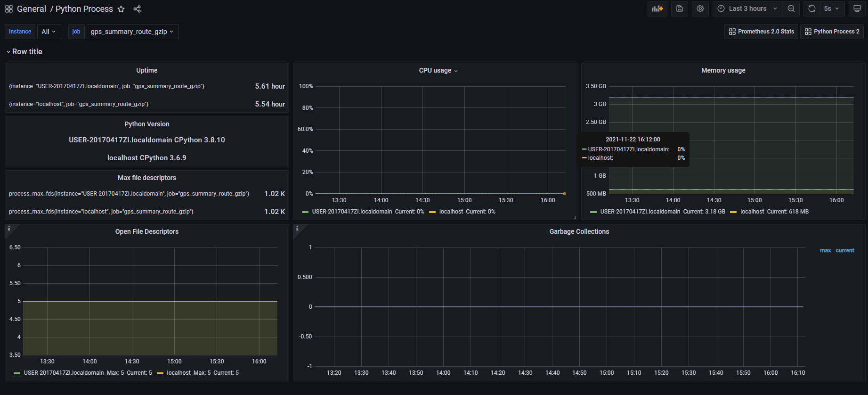
Task: Toggle localhost series in Memory usage legend
Action: (x=752, y=212)
